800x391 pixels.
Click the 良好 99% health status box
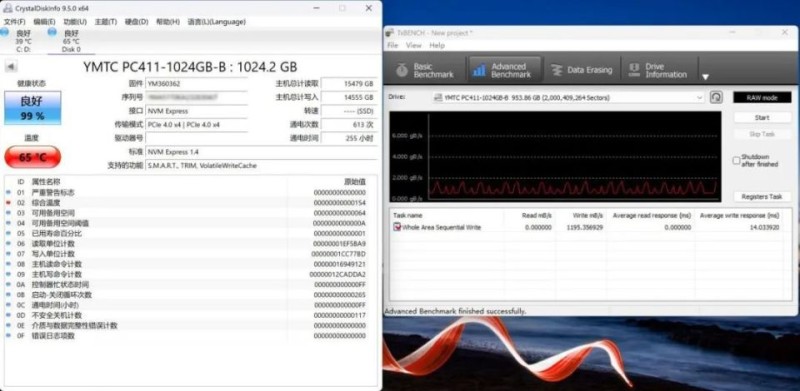coord(33,108)
